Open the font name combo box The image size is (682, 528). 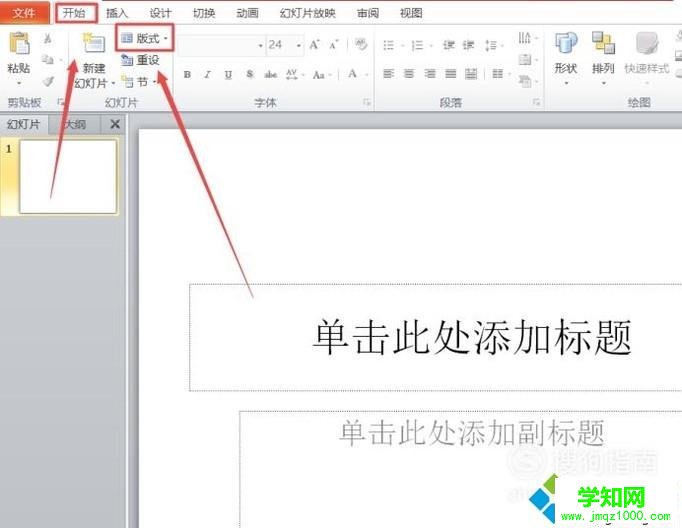[221, 45]
